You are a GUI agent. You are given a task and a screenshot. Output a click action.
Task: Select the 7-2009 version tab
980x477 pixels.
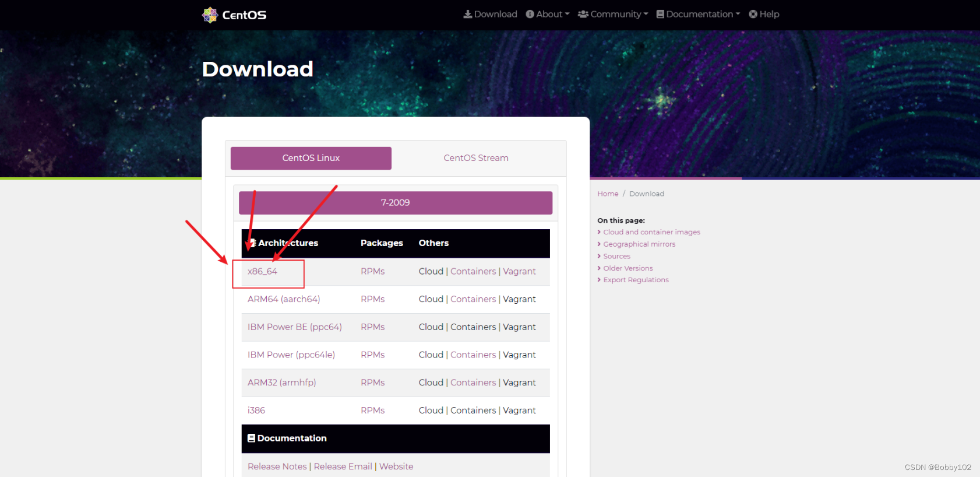pos(396,202)
